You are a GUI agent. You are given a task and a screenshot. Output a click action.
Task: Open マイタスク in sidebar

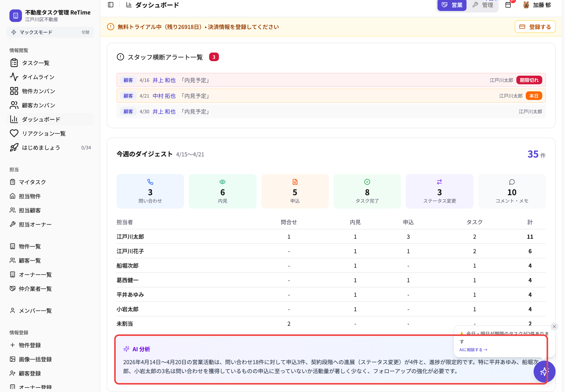[x=50, y=182]
